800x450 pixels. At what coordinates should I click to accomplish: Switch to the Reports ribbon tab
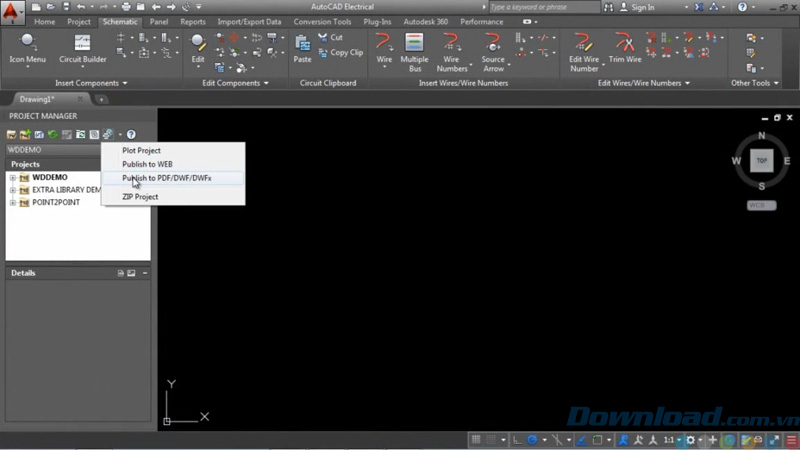193,21
